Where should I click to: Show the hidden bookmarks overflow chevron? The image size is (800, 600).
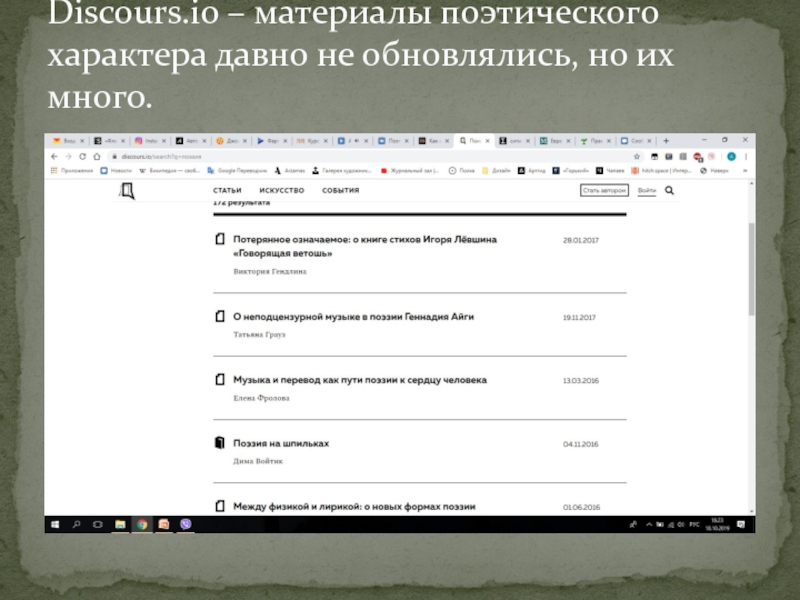(745, 170)
